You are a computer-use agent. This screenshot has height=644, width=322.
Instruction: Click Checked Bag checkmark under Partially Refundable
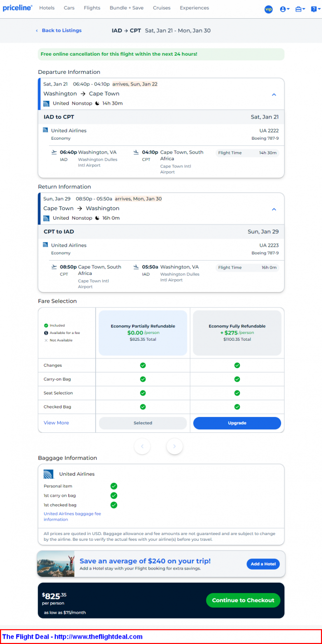(x=143, y=406)
